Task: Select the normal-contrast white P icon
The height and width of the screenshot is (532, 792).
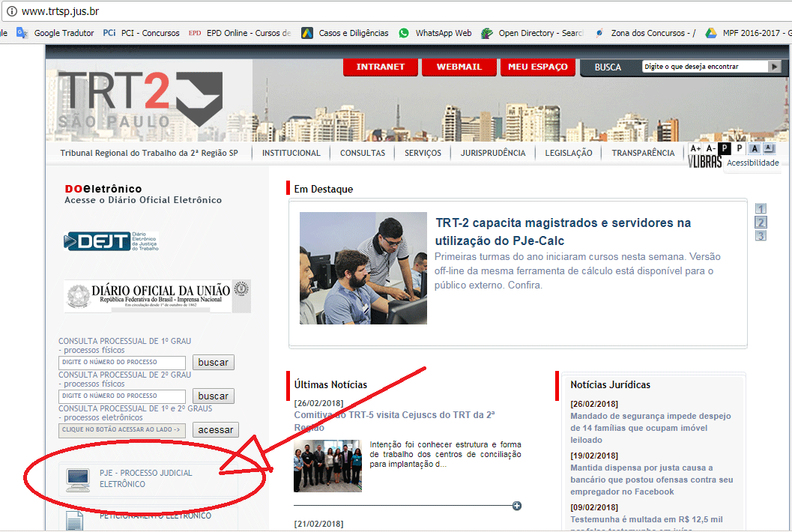Action: 739,148
